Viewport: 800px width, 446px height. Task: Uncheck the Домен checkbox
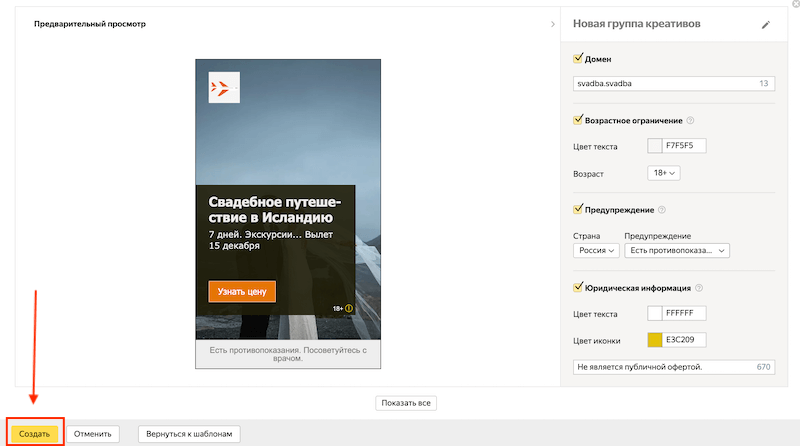tap(578, 59)
